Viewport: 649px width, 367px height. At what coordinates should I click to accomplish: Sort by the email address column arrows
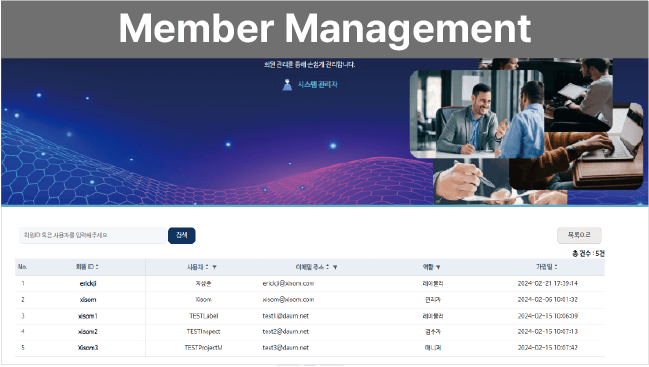(327, 267)
